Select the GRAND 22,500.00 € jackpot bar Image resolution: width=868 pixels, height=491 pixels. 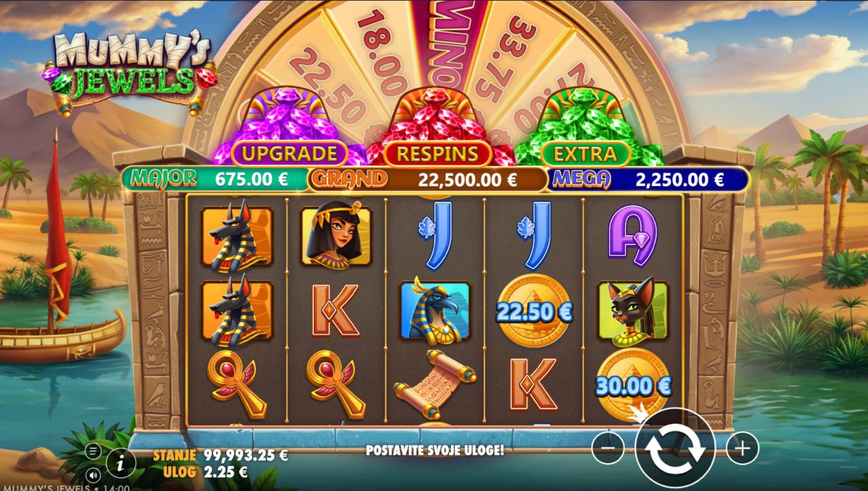(x=427, y=179)
